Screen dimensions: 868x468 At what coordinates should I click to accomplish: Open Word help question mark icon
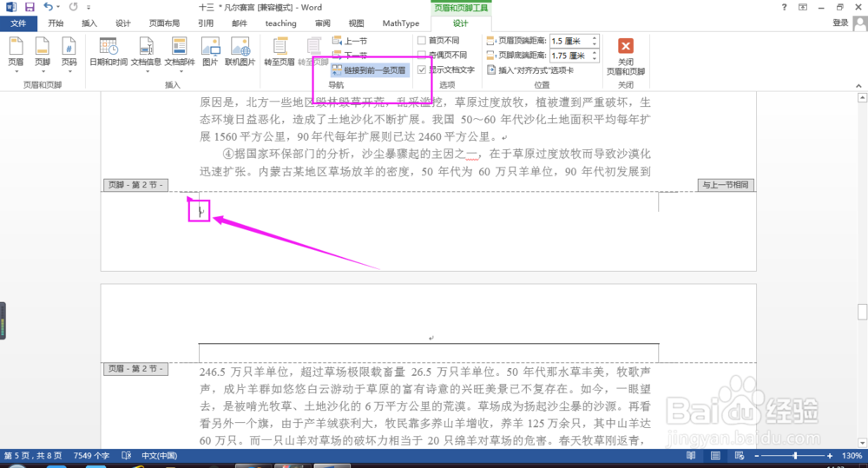tap(784, 7)
